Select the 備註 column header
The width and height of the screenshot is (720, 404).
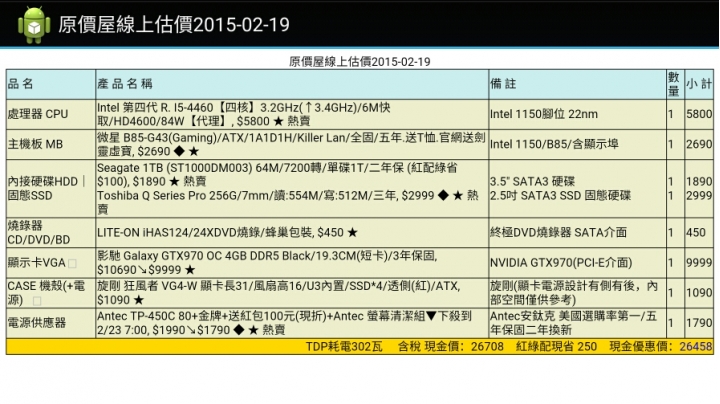503,84
